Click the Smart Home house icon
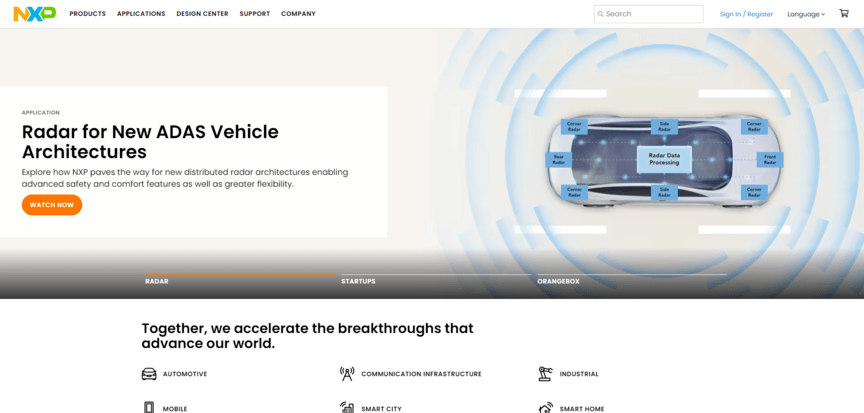The width and height of the screenshot is (864, 413). (545, 408)
